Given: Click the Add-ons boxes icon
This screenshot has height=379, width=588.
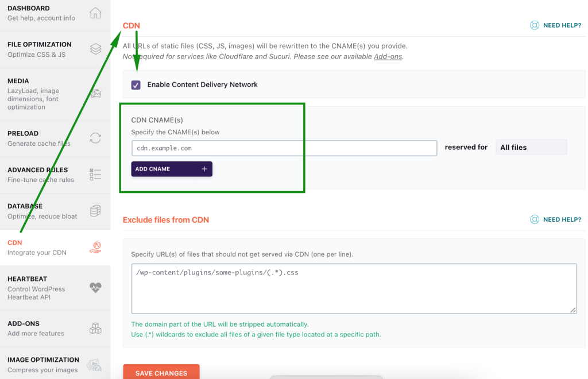Looking at the screenshot, I should [95, 328].
